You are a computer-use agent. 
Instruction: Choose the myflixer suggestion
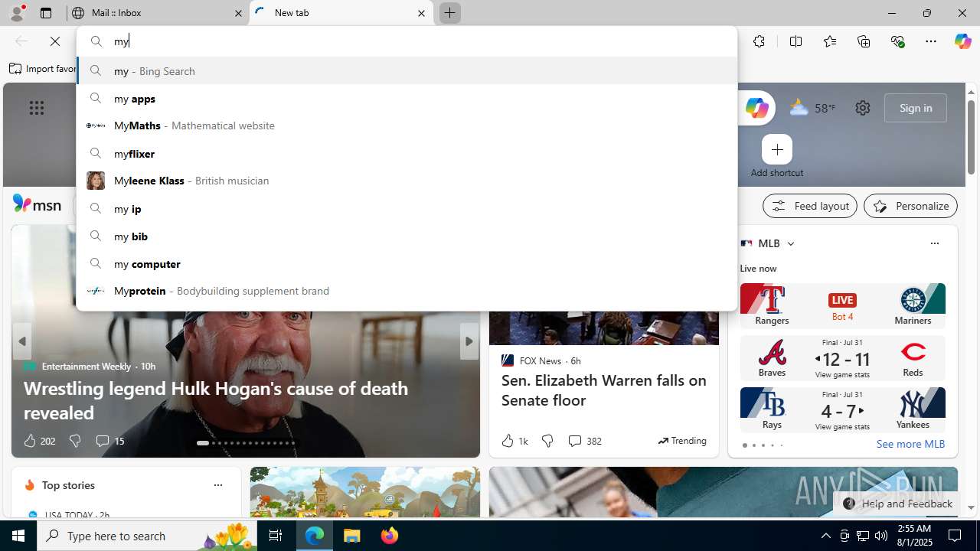[407, 153]
